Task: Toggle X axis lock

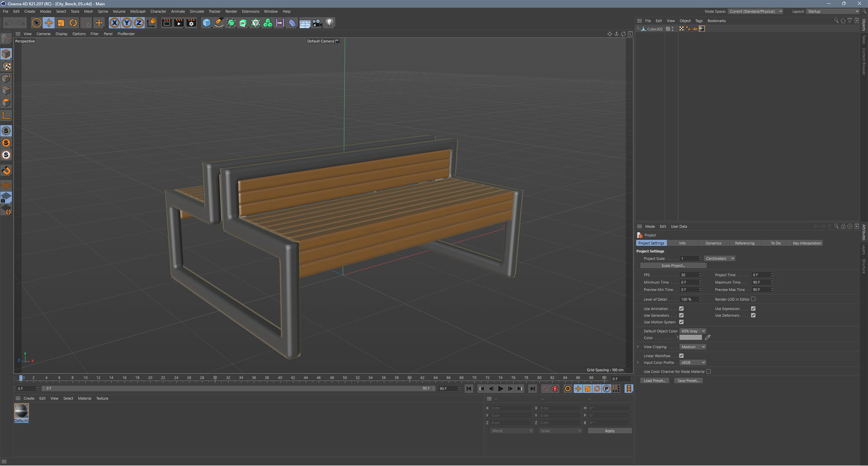Action: [115, 23]
